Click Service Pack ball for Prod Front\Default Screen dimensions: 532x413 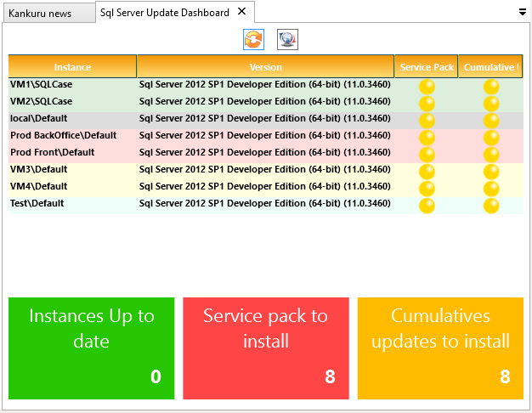point(427,155)
